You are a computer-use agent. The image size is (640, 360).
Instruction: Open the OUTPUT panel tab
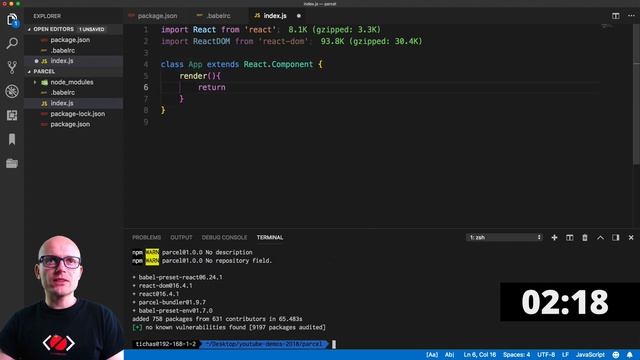click(x=181, y=237)
